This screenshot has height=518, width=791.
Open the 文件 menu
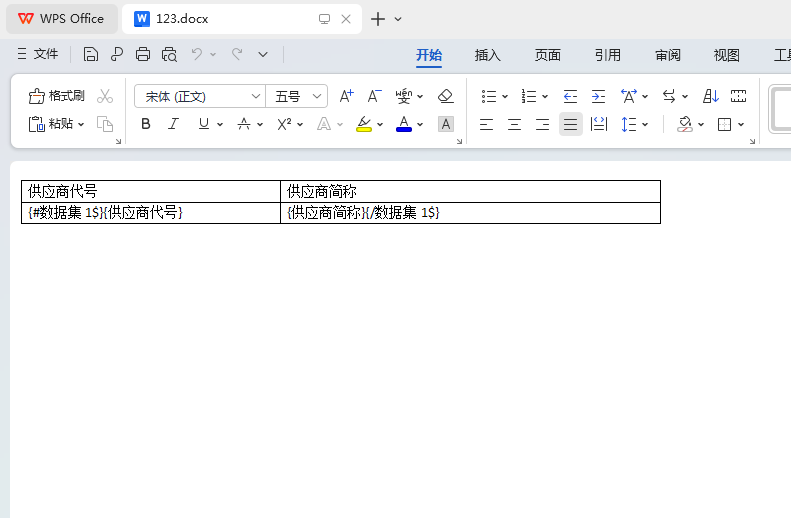[37, 54]
